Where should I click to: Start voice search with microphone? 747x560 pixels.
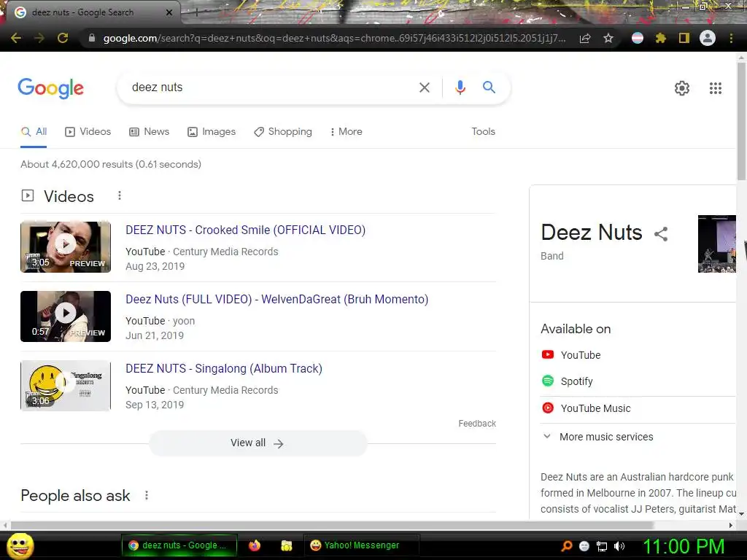(x=460, y=87)
